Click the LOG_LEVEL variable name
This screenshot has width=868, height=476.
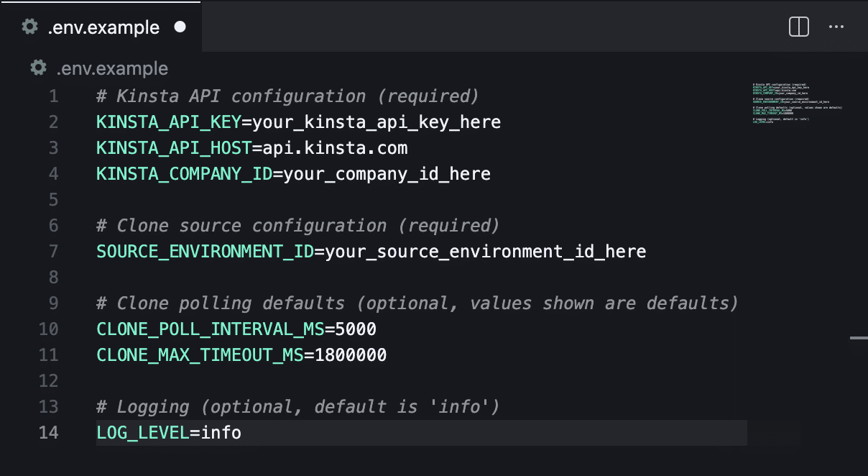pos(143,433)
